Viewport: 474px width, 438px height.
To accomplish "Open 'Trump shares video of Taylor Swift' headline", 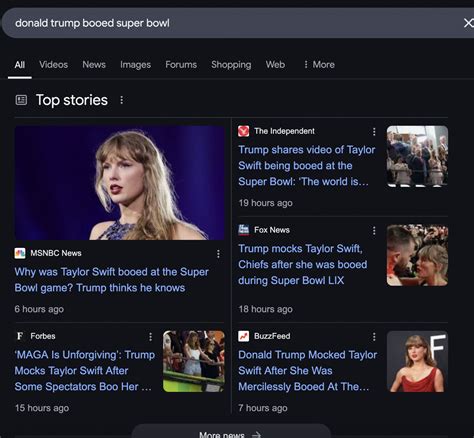I will pyautogui.click(x=307, y=166).
